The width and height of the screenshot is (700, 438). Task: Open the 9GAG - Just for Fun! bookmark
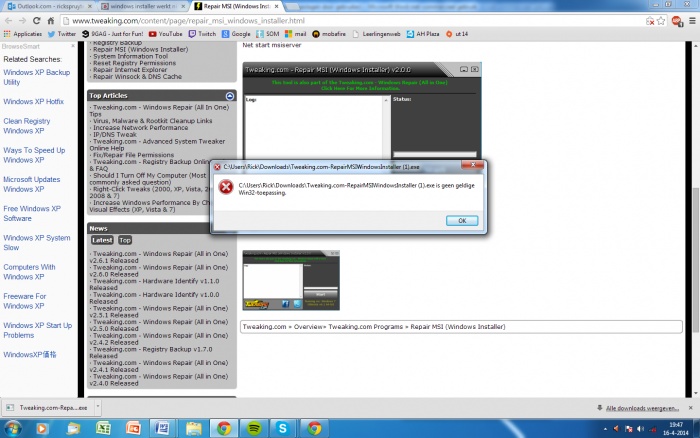(112, 34)
